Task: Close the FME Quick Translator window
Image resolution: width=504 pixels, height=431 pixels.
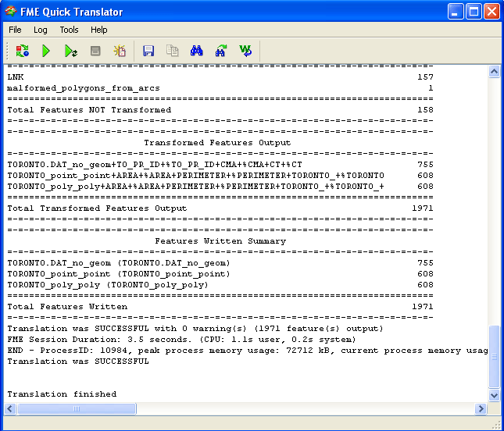Action: point(491,12)
